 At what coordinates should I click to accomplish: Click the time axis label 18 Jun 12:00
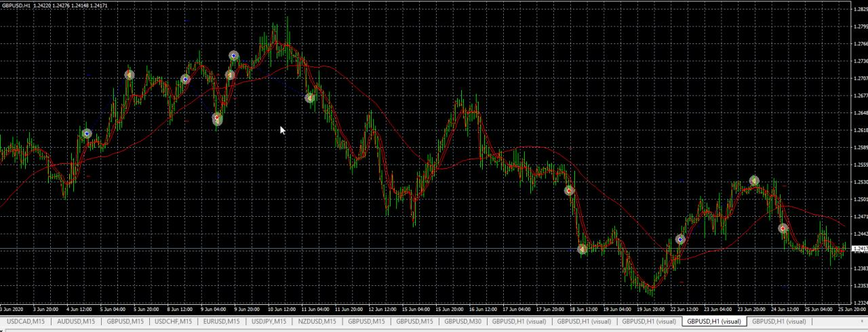[x=585, y=309]
